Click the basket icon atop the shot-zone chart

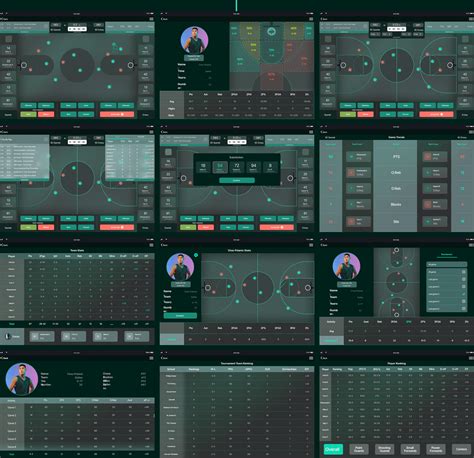click(272, 32)
